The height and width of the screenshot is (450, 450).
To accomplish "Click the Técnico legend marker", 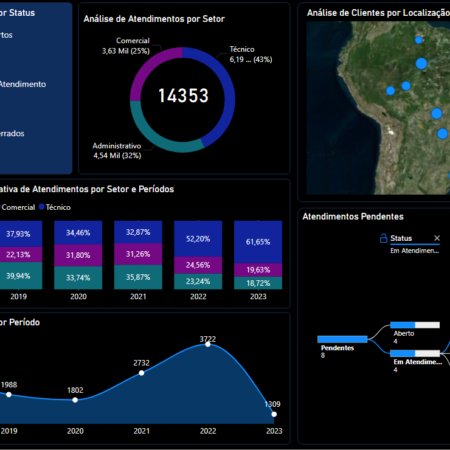I will pos(42,207).
